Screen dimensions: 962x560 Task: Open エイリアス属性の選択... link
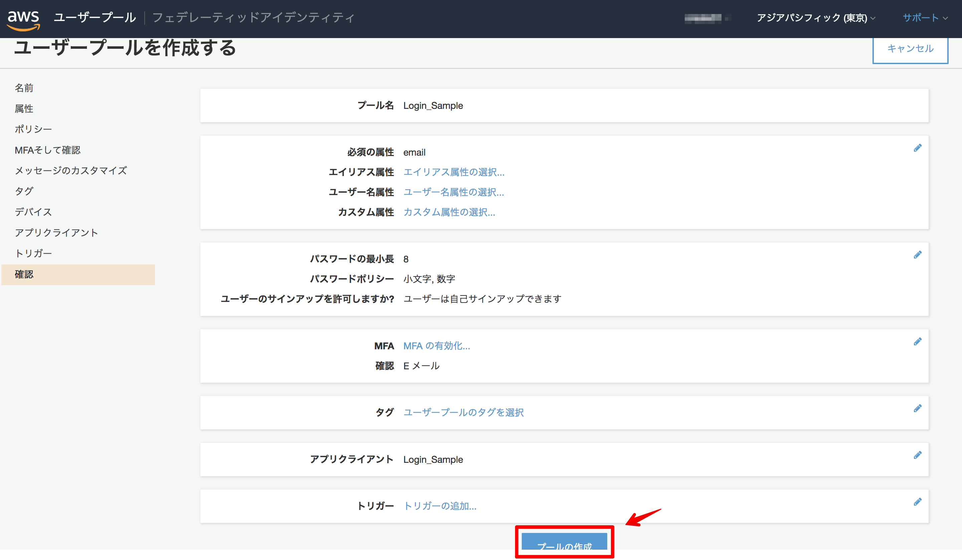click(454, 173)
